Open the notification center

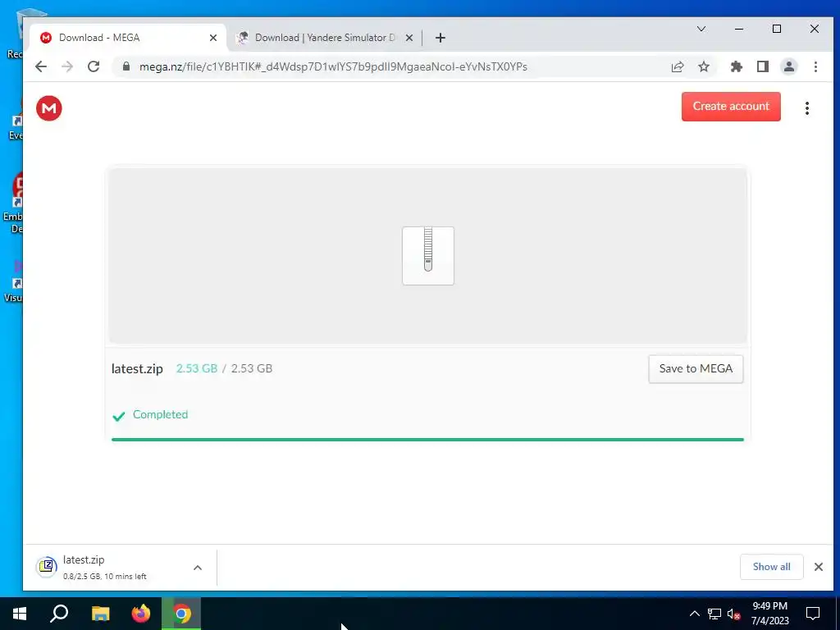pyautogui.click(x=813, y=614)
